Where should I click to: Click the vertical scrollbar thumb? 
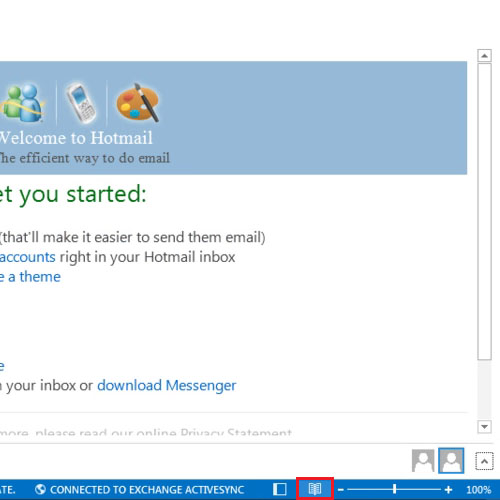tap(484, 212)
